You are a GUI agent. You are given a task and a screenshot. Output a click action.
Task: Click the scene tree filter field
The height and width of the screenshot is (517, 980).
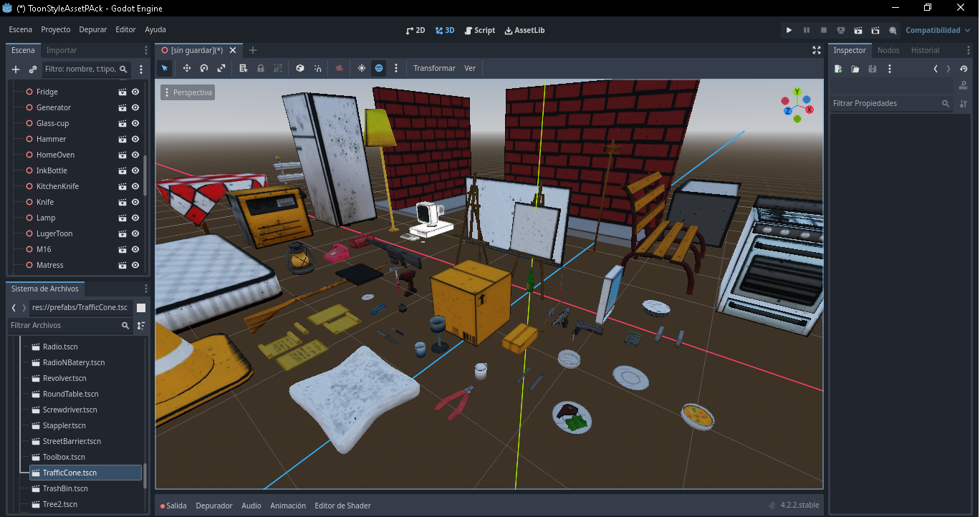tap(86, 69)
